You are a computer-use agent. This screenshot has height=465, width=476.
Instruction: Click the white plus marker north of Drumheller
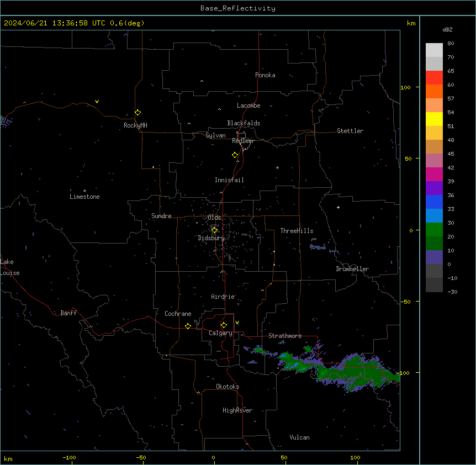pos(338,207)
